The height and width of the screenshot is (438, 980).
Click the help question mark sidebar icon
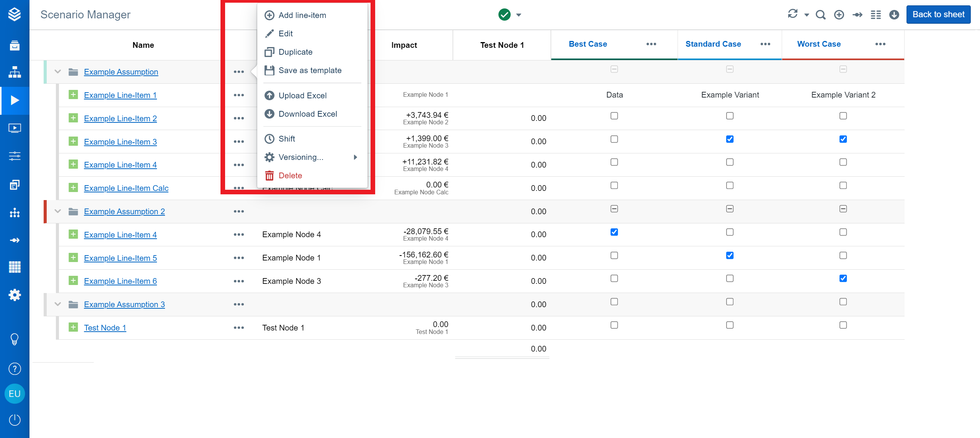tap(15, 369)
